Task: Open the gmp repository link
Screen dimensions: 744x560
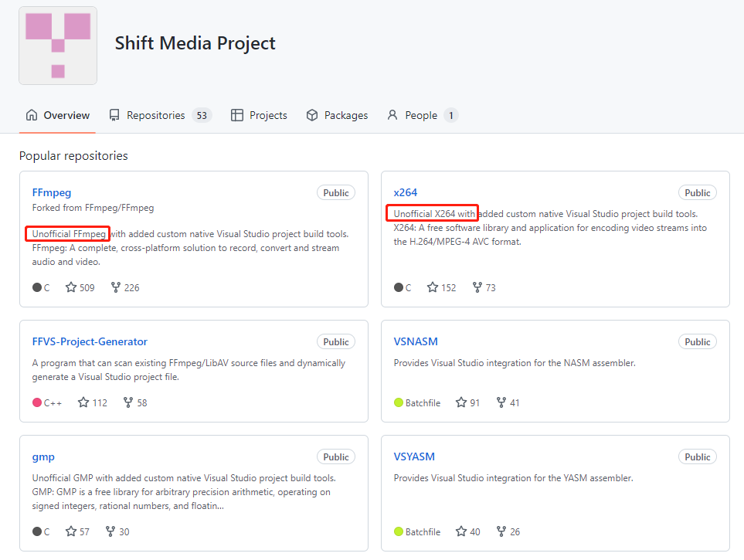Action: pos(43,456)
